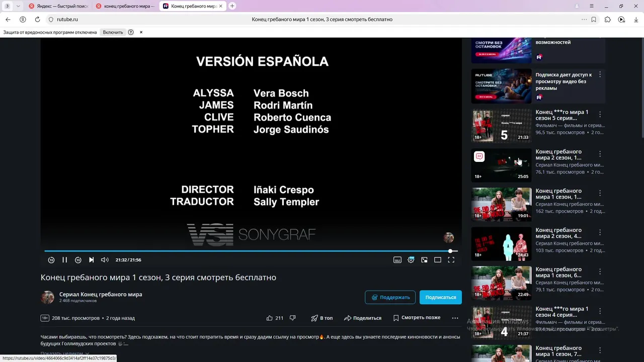
Task: Open browser hamburger main menu
Action: [x=592, y=6]
